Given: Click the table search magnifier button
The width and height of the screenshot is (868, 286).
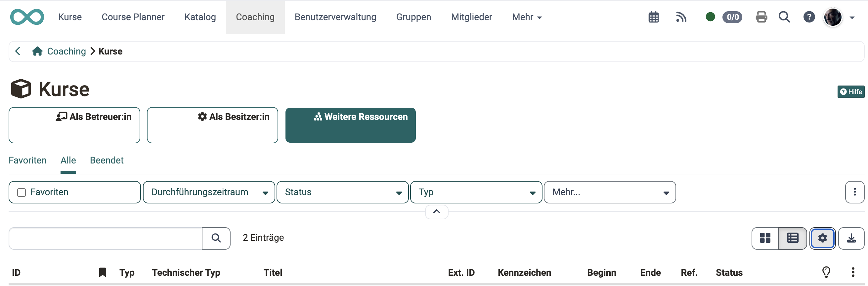Looking at the screenshot, I should click(x=216, y=238).
